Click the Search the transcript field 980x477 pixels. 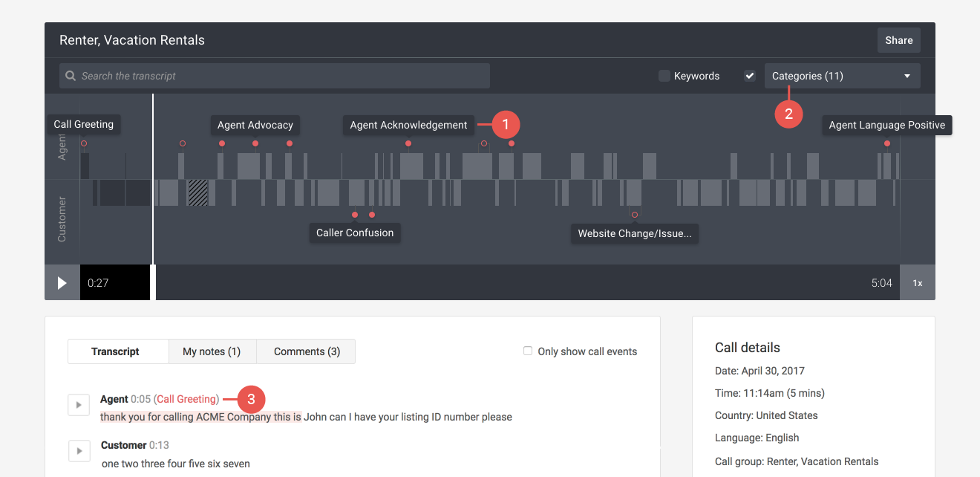pos(282,76)
